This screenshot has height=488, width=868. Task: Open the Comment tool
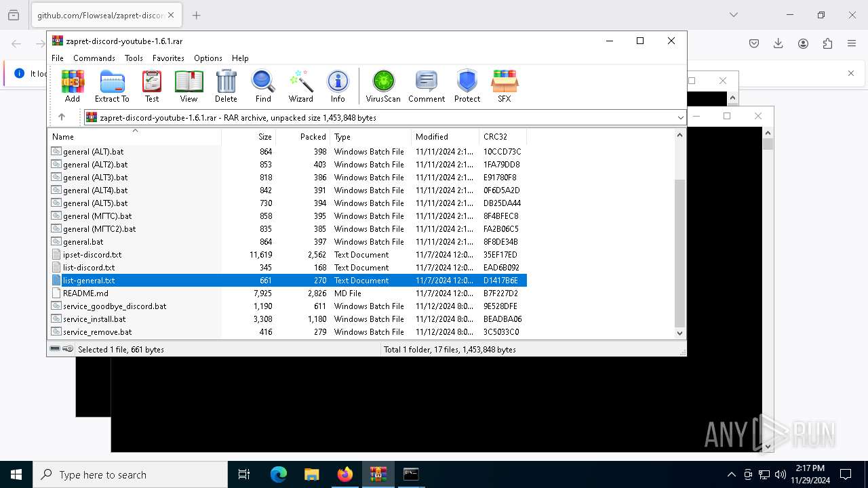pyautogui.click(x=427, y=86)
